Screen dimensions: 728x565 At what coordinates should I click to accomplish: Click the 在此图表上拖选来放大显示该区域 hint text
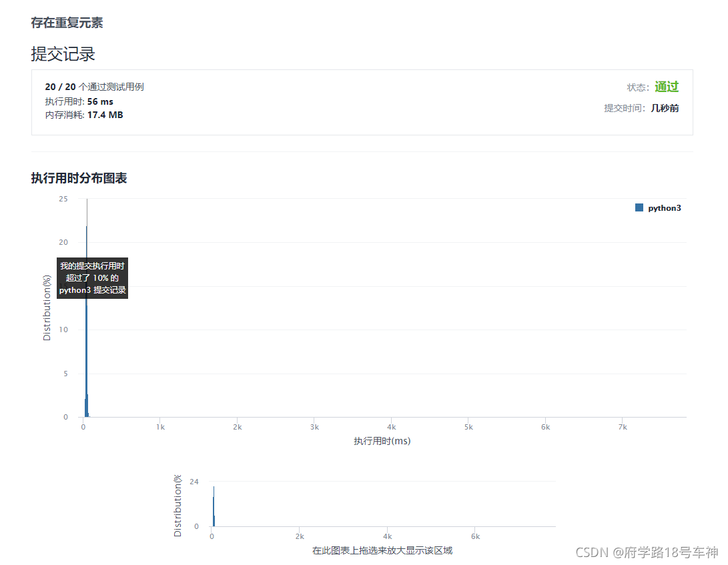382,550
